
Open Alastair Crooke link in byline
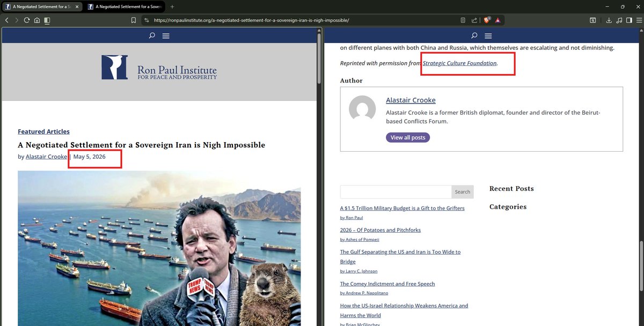pyautogui.click(x=47, y=157)
